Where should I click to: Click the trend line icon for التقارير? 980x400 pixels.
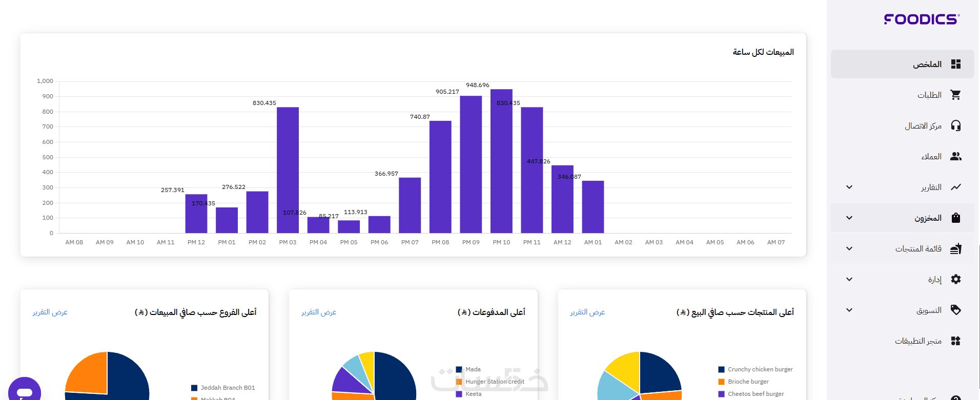[955, 187]
